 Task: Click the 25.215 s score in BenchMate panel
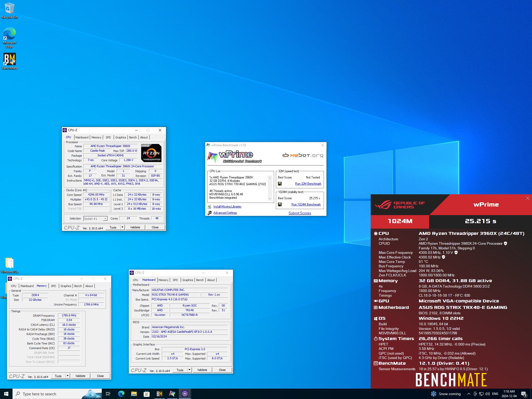tap(480, 221)
